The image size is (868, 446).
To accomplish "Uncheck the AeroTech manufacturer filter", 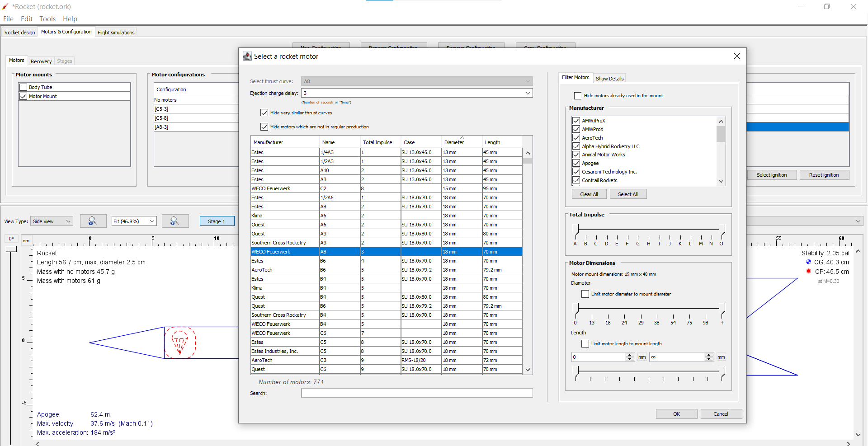I will pos(576,138).
